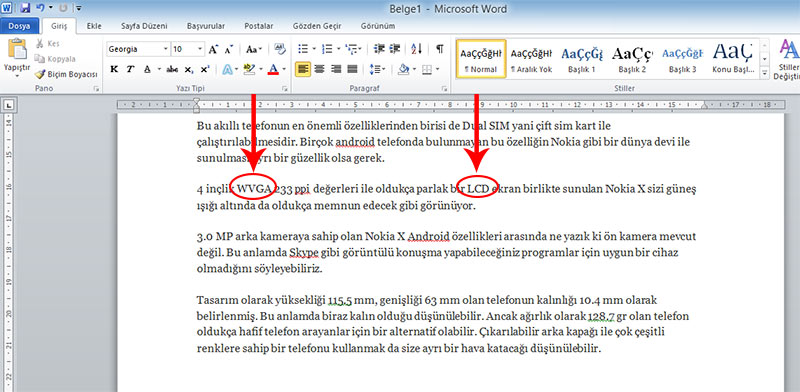Screen dimensions: 800x392
Task: Click the Redo icon in quick access toolbar
Action: (x=63, y=8)
